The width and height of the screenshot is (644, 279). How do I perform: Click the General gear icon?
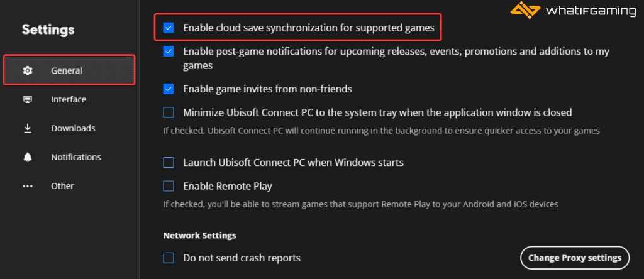coord(28,70)
